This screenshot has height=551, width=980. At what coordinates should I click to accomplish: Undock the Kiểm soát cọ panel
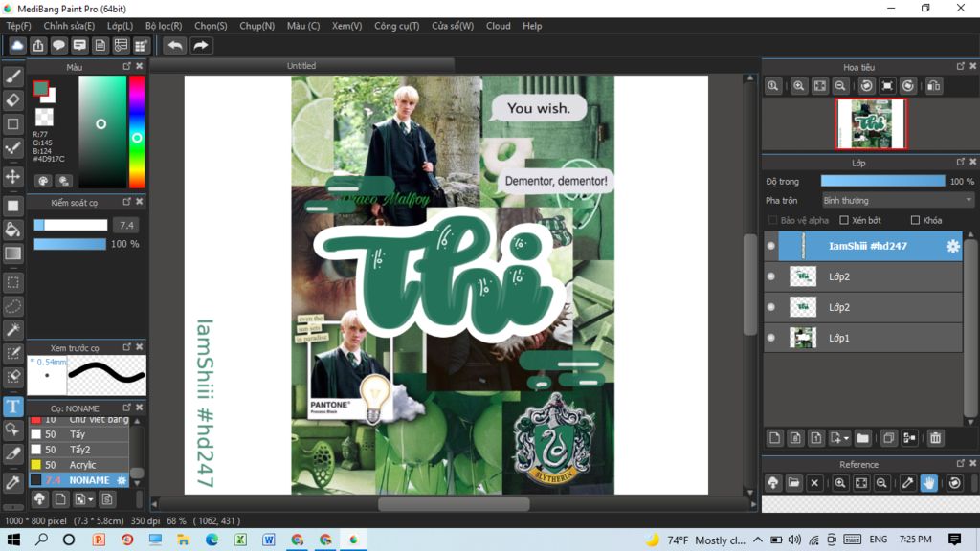[x=127, y=202]
